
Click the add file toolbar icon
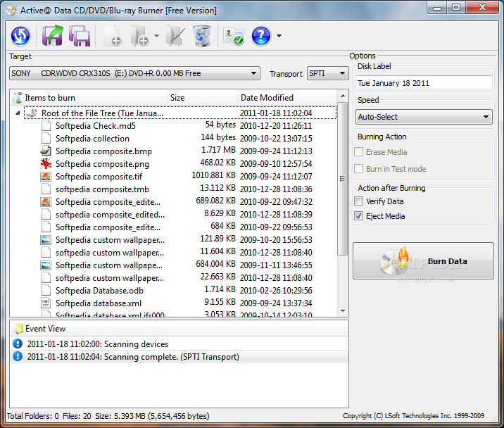click(112, 37)
